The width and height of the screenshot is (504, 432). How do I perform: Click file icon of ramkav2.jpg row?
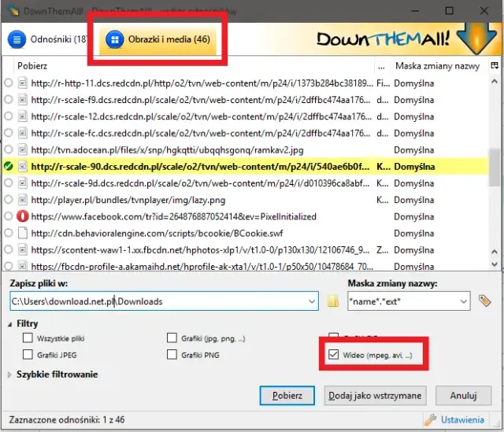(23, 150)
